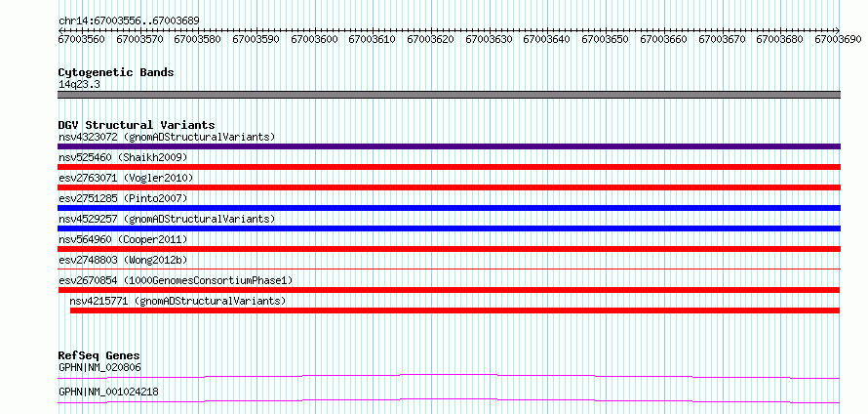Click ruler position 67003570

click(x=140, y=39)
